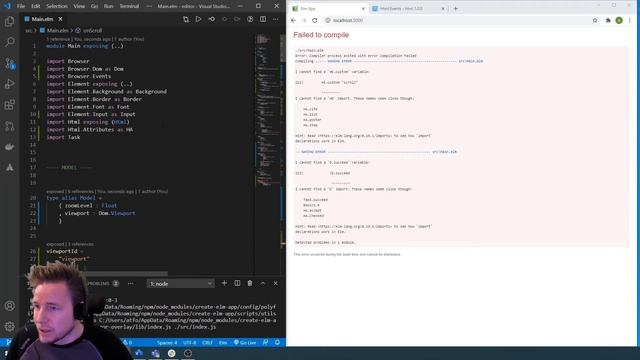Open the terminal selector dropdown showing node

click(x=180, y=284)
